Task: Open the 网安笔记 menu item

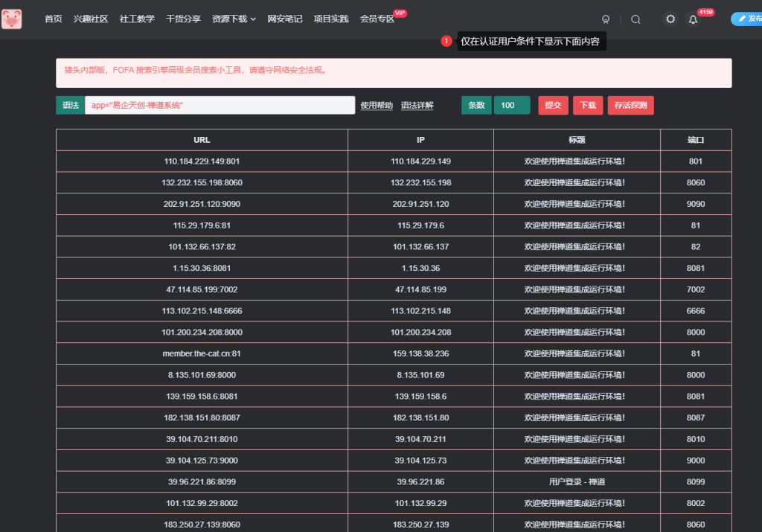Action: point(285,19)
